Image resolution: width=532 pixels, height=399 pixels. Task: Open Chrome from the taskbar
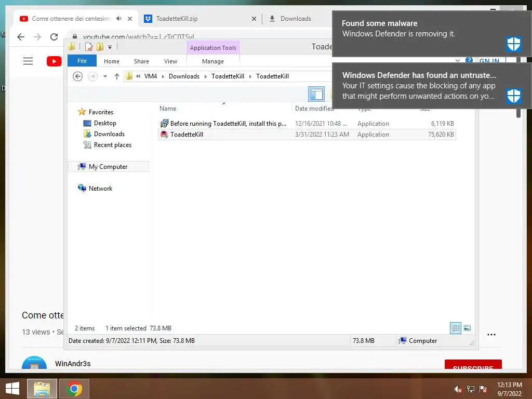74,389
